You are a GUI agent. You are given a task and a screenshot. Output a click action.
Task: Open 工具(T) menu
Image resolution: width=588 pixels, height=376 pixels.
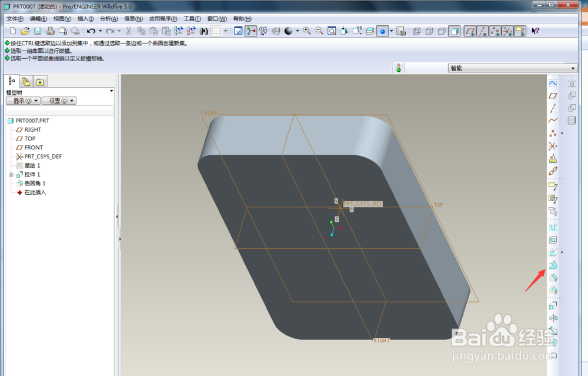192,19
